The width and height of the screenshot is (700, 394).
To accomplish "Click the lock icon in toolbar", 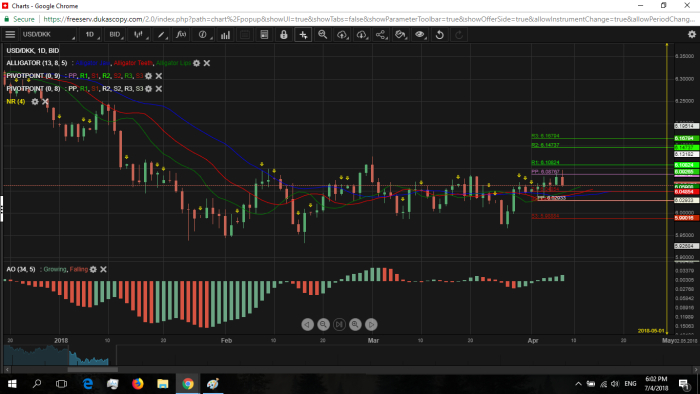I will (283, 34).
